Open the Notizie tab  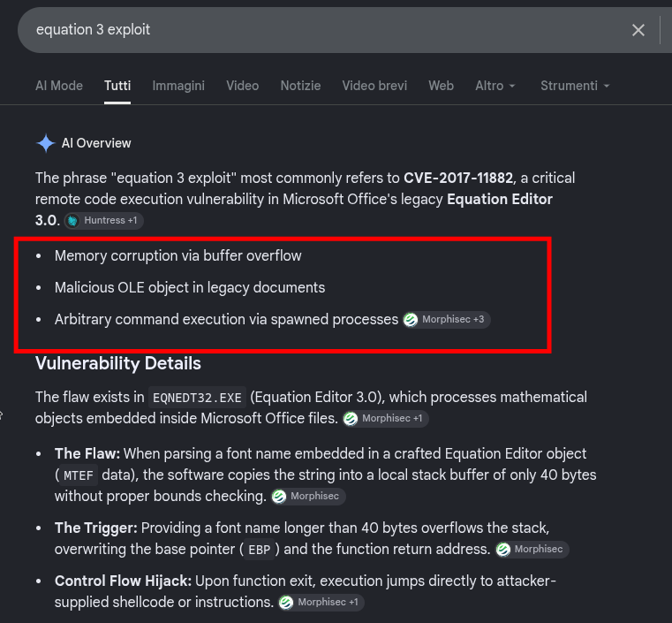click(300, 86)
